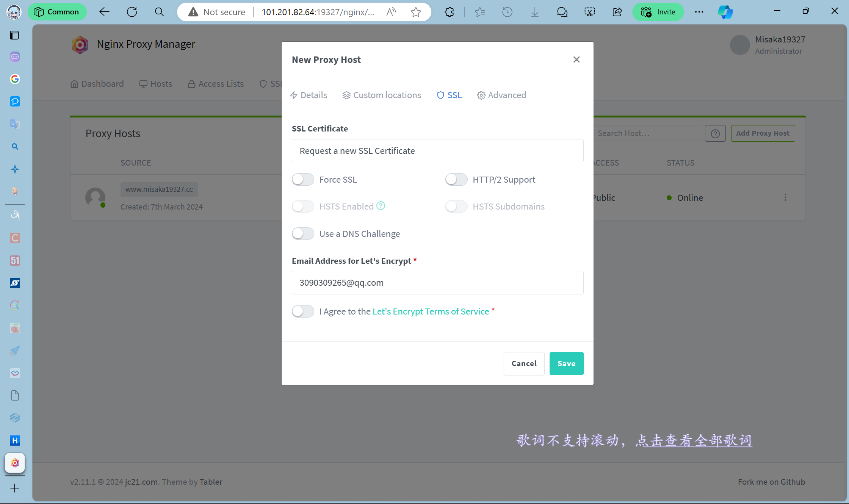Open row actions menu for www.misaka19327.cc
This screenshot has height=504, width=849.
(785, 197)
